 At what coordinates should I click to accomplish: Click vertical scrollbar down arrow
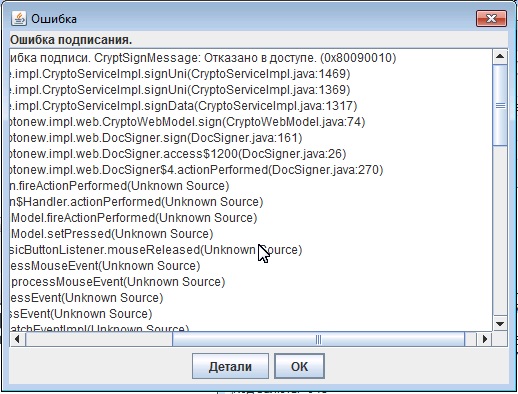click(500, 324)
